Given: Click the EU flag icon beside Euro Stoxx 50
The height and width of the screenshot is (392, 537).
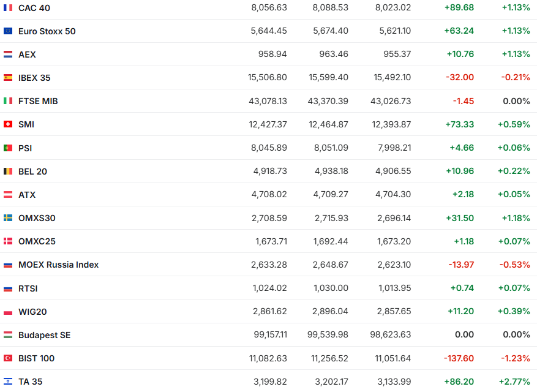Looking at the screenshot, I should [8, 31].
